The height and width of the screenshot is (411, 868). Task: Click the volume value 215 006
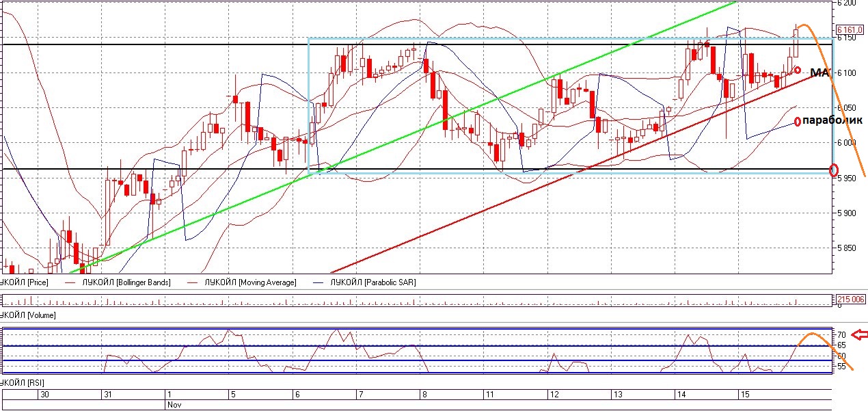(x=851, y=299)
